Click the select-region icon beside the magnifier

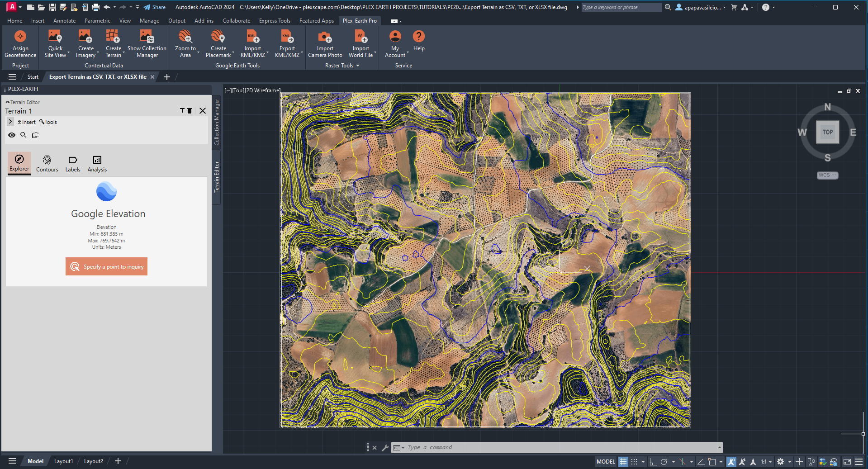[35, 135]
